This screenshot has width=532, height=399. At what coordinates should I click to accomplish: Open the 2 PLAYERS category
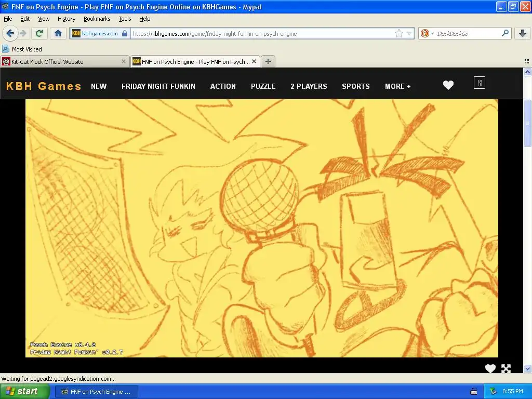pyautogui.click(x=309, y=86)
